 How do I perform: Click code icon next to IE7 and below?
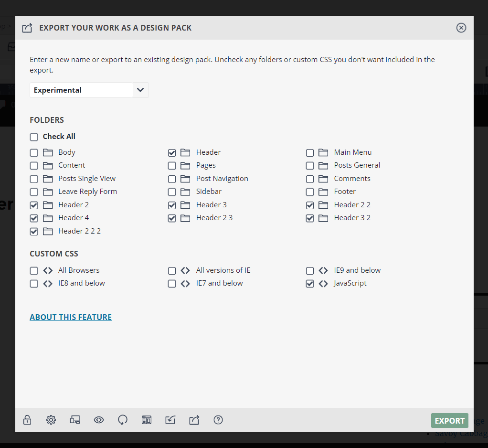point(185,283)
